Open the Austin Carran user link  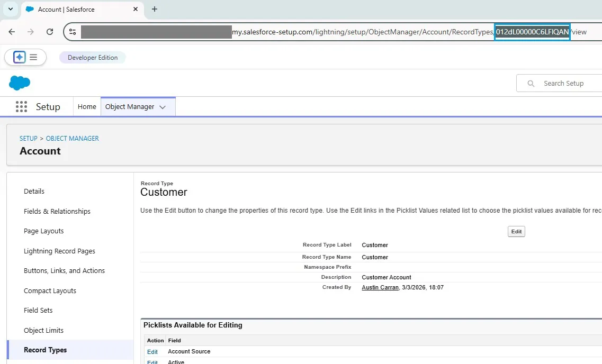click(x=380, y=287)
